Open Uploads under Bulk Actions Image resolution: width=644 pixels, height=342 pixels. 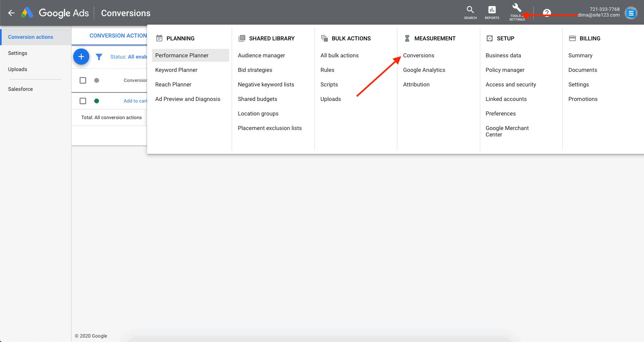(331, 99)
